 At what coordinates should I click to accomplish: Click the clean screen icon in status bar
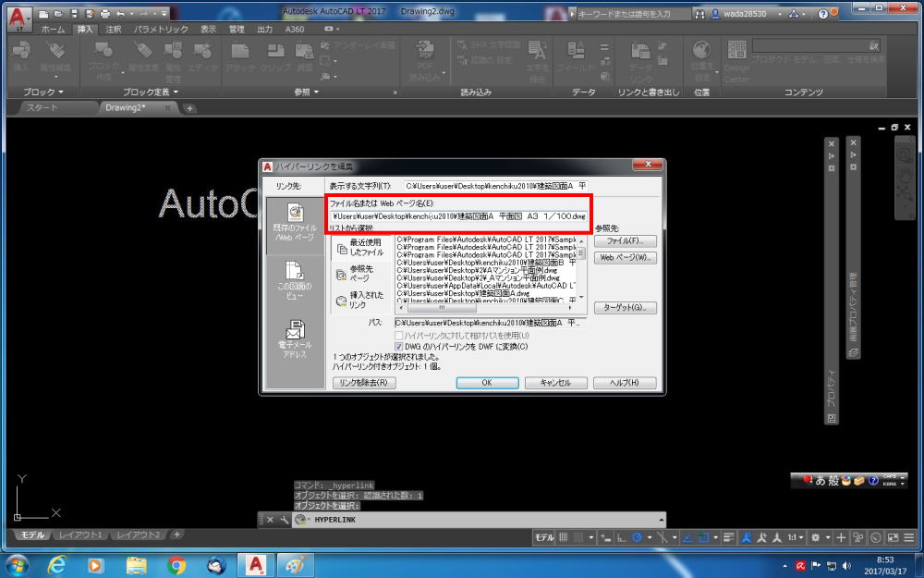(x=894, y=537)
